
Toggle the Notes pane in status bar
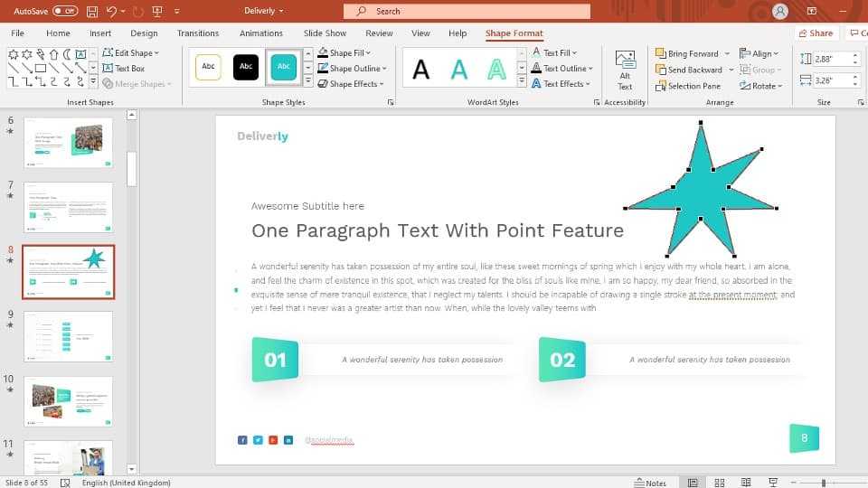[x=650, y=483]
